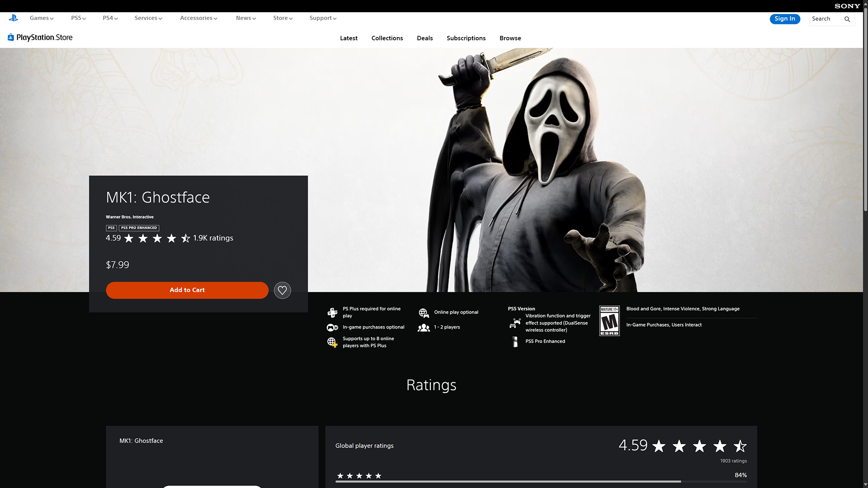Go to the Latest tab

(x=349, y=38)
